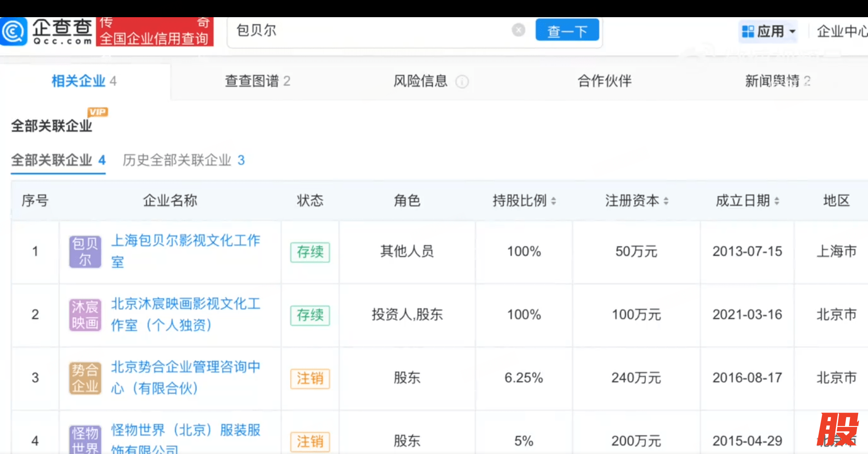
Task: Click the 注销 status tag for 怪物世界
Action: 310,441
